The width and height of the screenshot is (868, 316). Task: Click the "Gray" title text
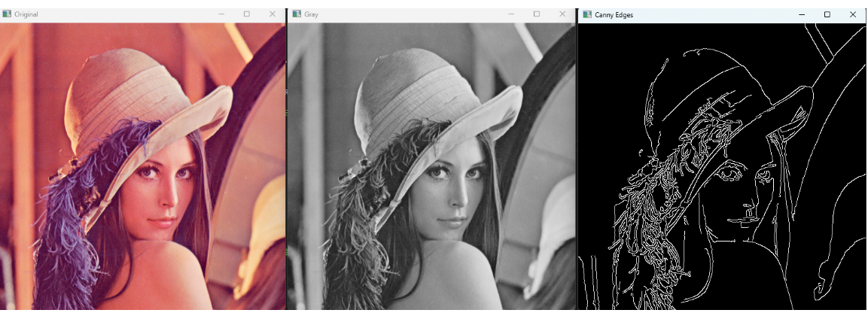(x=311, y=14)
